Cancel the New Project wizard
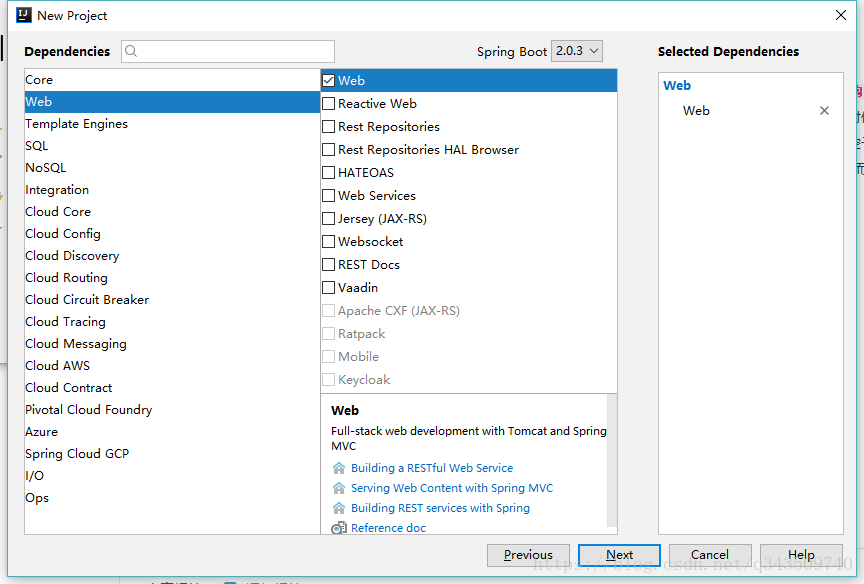The height and width of the screenshot is (584, 864). pyautogui.click(x=710, y=555)
